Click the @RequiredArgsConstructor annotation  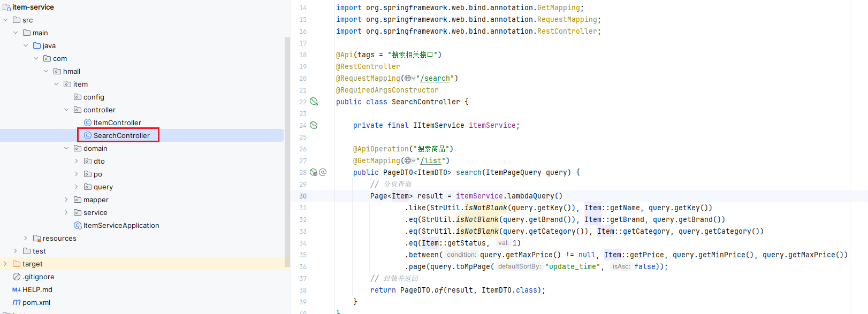[387, 90]
